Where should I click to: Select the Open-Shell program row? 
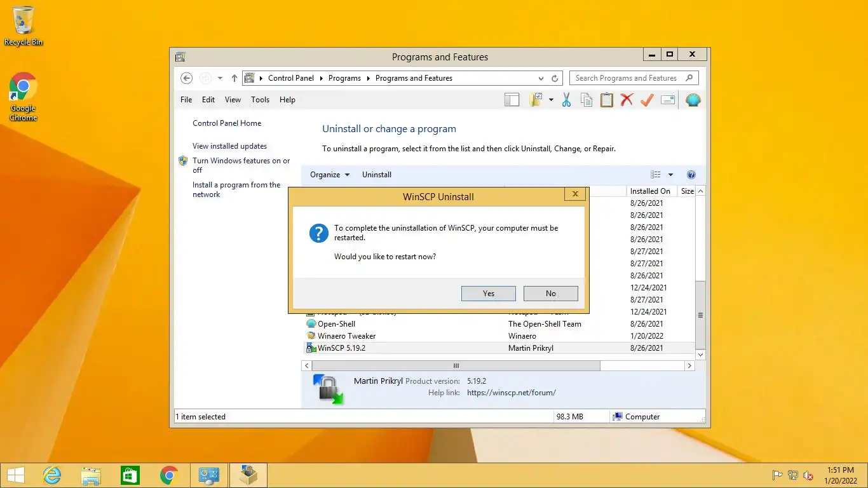pos(498,324)
